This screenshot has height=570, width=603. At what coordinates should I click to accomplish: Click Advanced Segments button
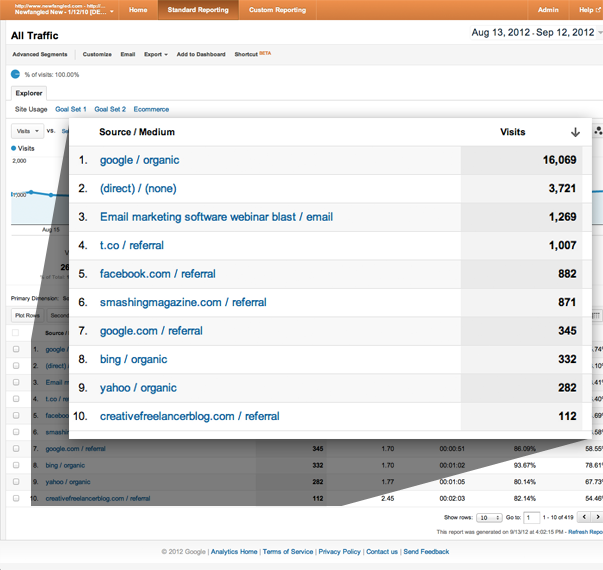[x=40, y=54]
